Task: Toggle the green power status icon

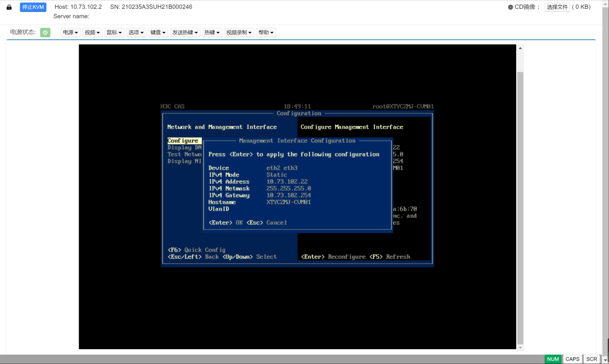Action: coord(45,32)
